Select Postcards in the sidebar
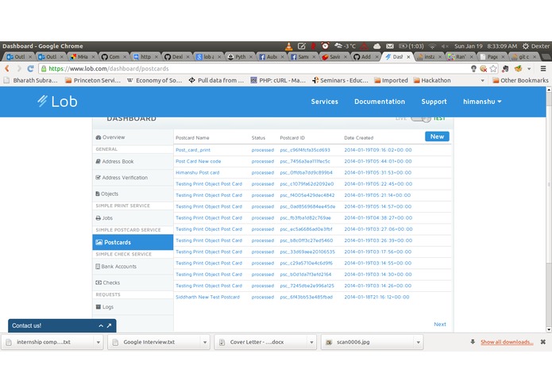 point(133,242)
